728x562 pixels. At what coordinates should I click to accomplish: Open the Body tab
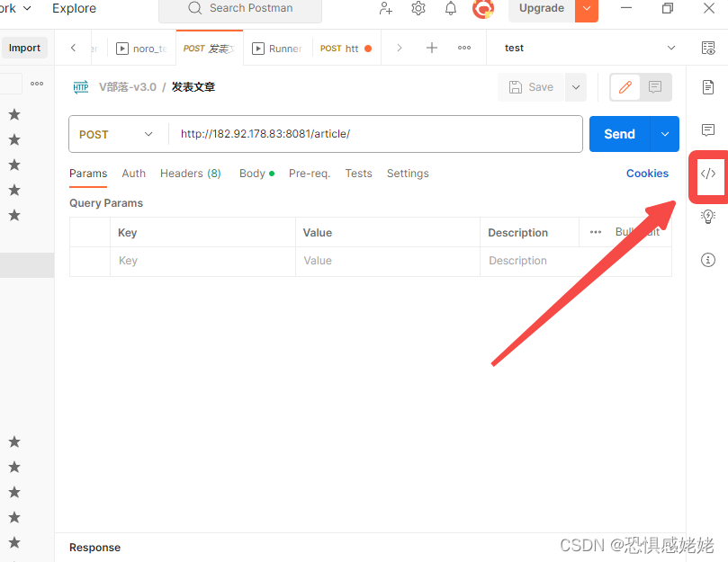coord(256,174)
